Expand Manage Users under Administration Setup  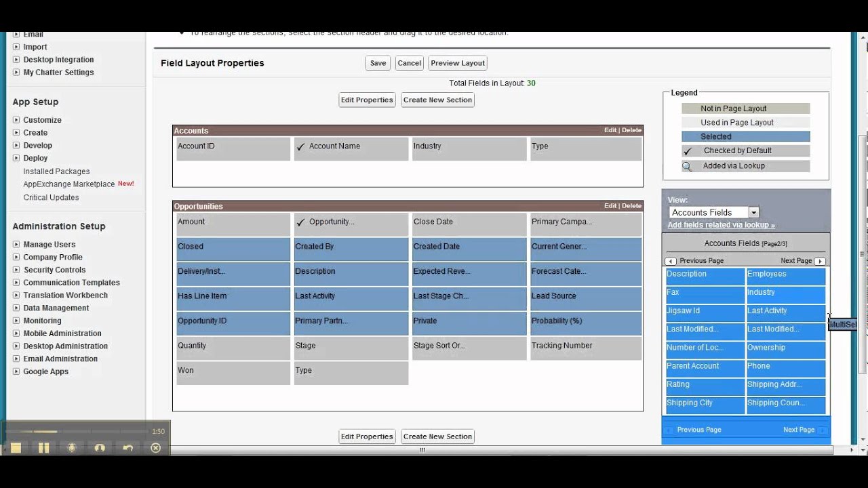[16, 245]
